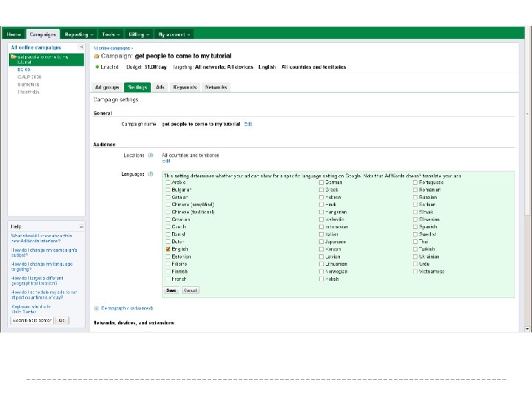The height and width of the screenshot is (399, 532).
Task: Tick the Chinese (simplified) checkbox
Action: (168, 205)
